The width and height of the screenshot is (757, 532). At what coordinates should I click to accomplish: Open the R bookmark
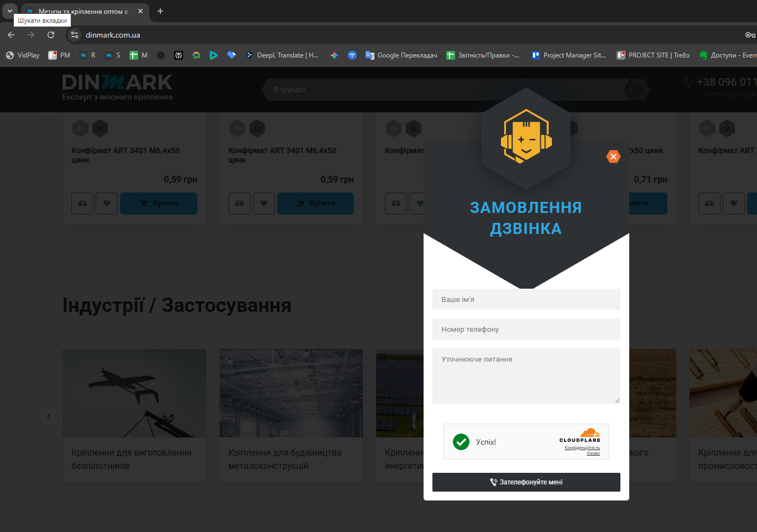[88, 55]
